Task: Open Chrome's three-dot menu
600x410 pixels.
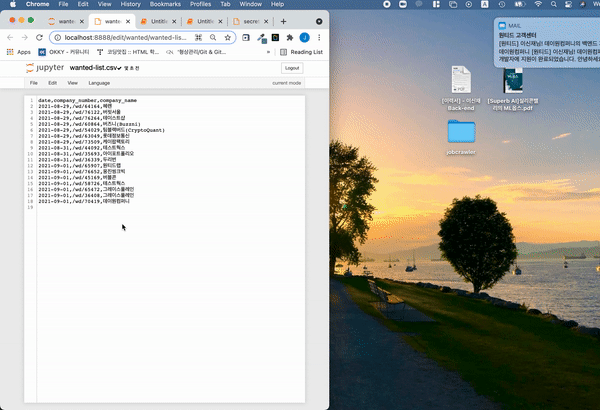Action: [319, 38]
